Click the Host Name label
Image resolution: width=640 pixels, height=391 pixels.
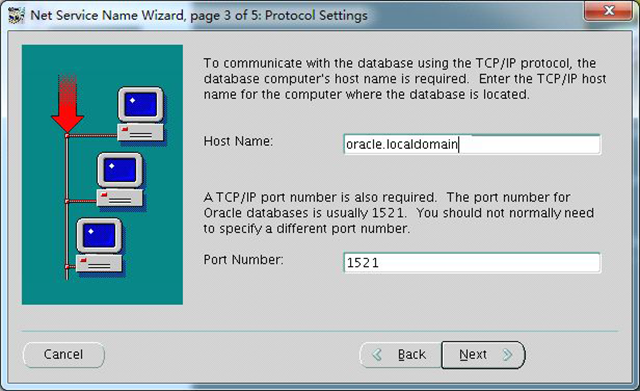point(238,141)
